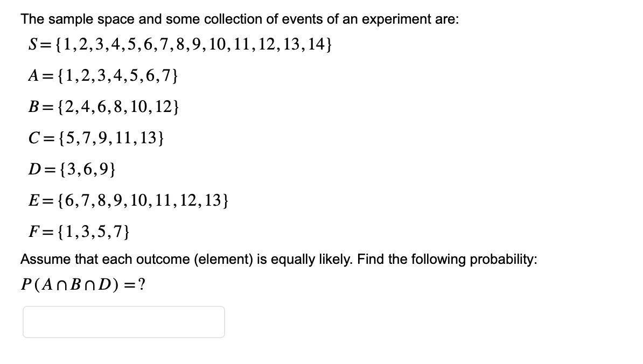643x364 pixels.
Task: Click the set B definition
Action: (102, 107)
